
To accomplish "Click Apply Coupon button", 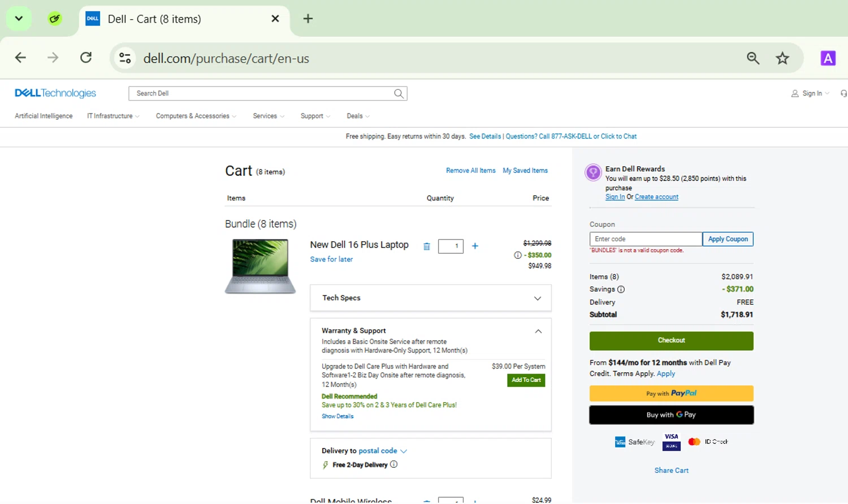I will [x=728, y=239].
